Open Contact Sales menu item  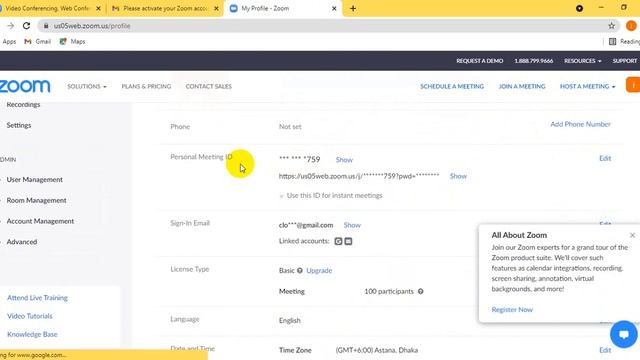coord(209,86)
